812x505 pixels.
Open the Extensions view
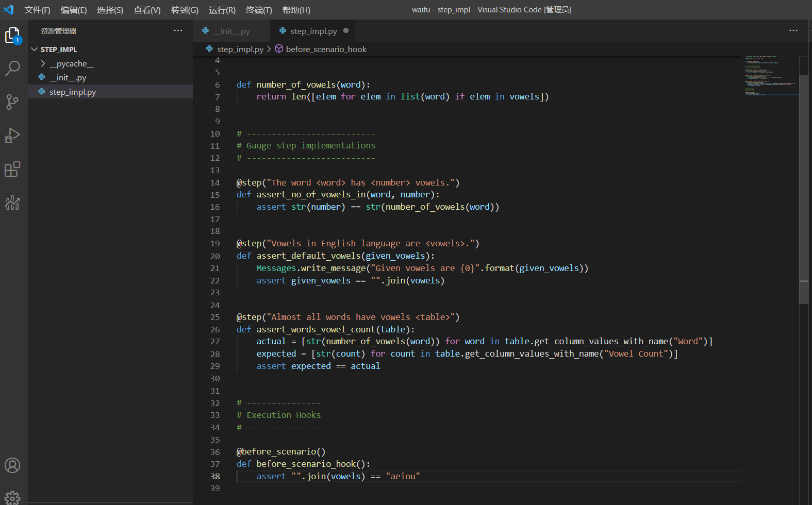coord(12,169)
